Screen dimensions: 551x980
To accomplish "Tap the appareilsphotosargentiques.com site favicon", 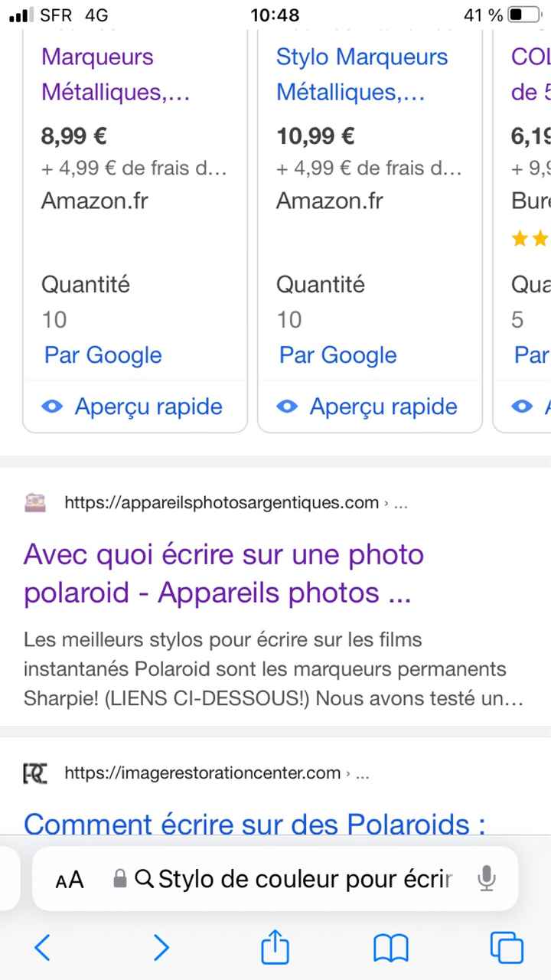I will [35, 502].
